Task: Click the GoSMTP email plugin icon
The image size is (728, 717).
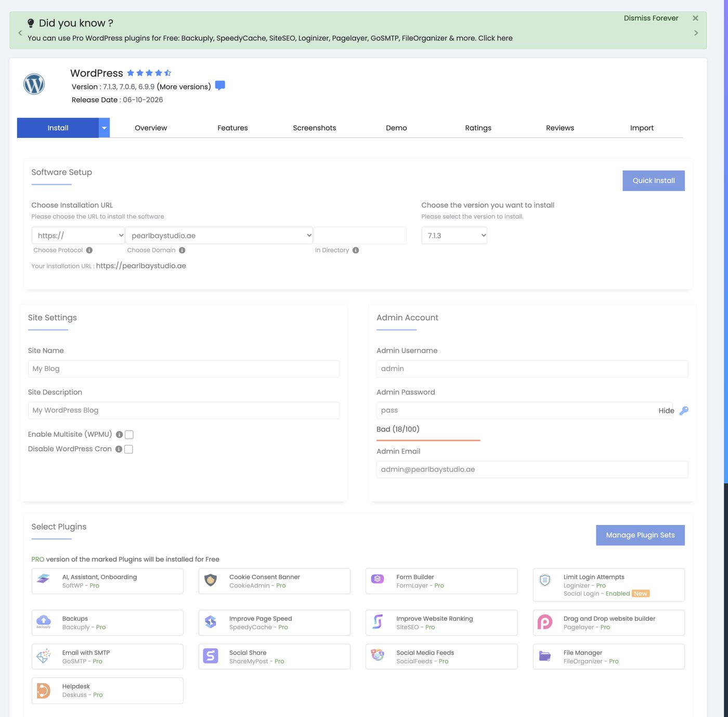Action: tap(44, 656)
